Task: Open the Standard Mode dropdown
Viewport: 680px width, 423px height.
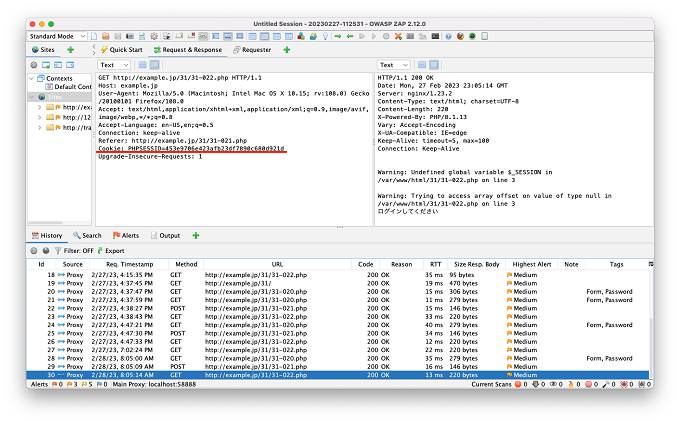Action: pyautogui.click(x=57, y=36)
